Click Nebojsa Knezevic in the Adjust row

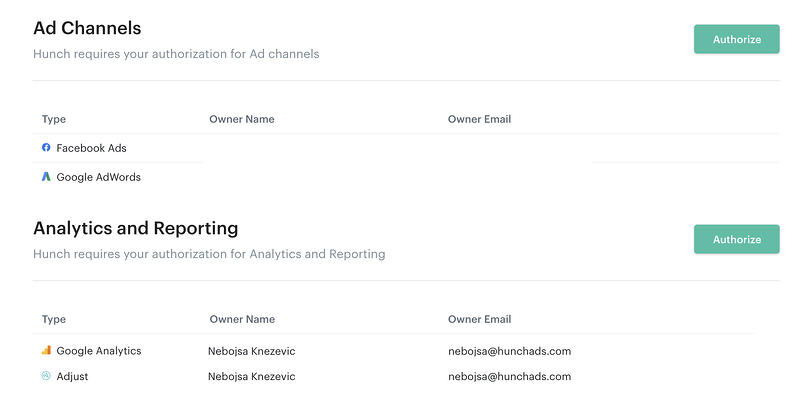click(x=251, y=376)
